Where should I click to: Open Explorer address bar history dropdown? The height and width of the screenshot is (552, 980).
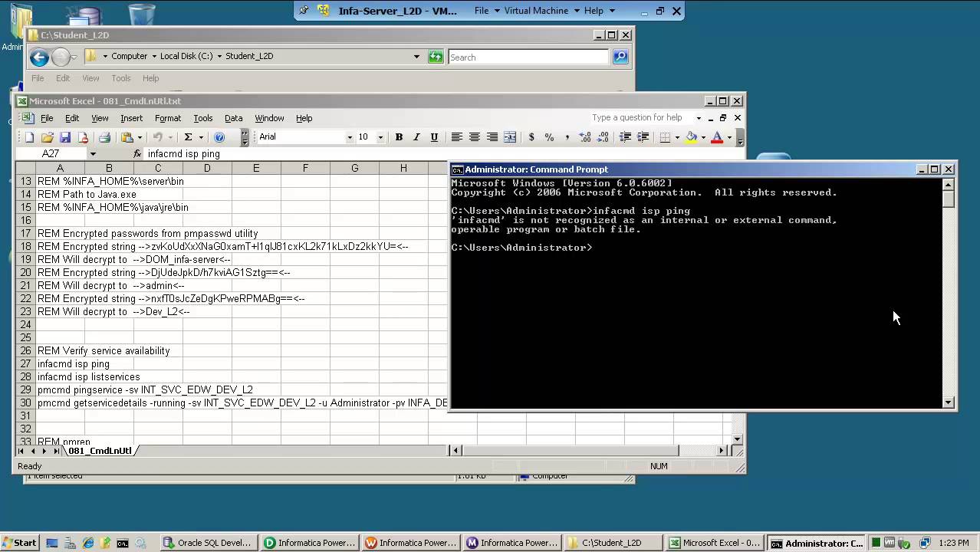417,57
